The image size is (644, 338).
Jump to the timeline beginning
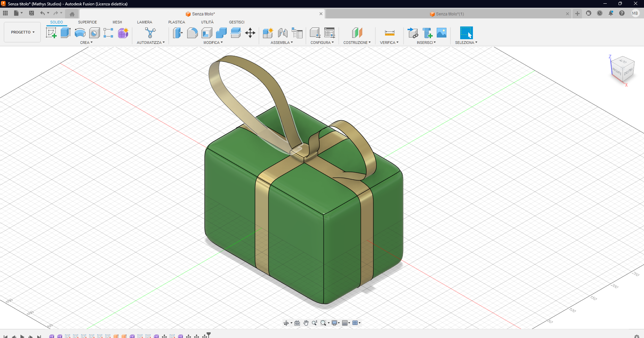tap(5, 336)
